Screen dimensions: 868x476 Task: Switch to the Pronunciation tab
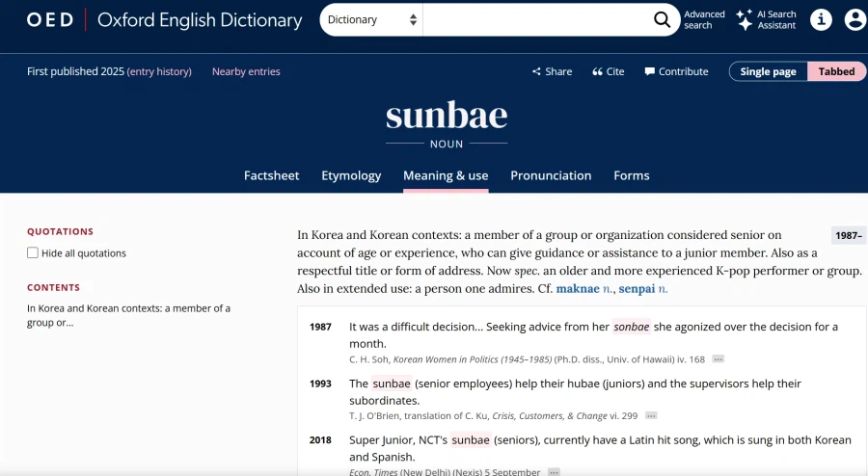[x=551, y=175]
